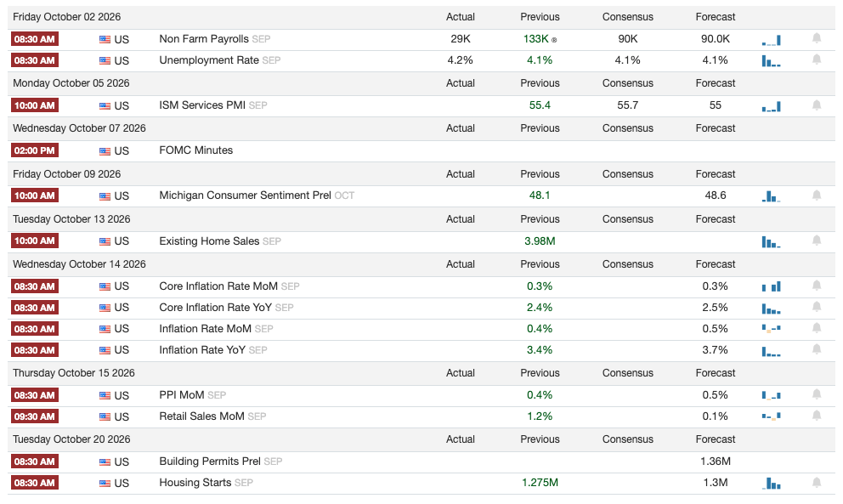Open the Inflation Rate YoY link
843x504 pixels.
202,350
